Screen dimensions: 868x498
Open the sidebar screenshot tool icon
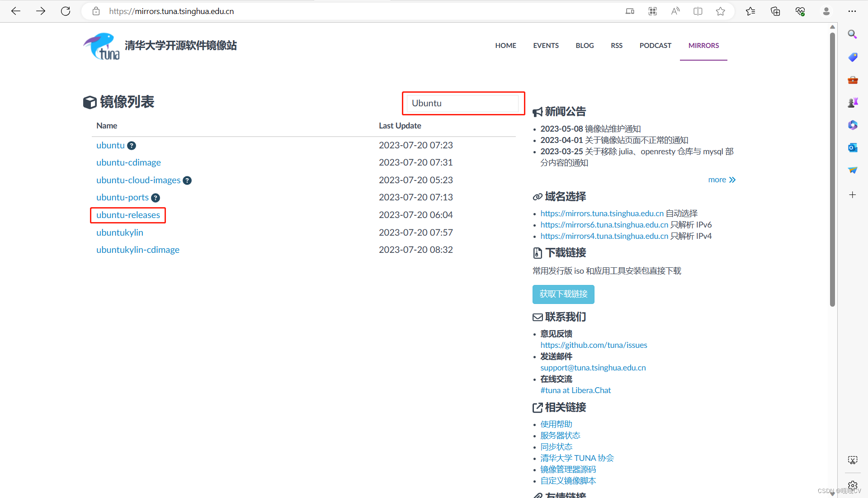[853, 460]
